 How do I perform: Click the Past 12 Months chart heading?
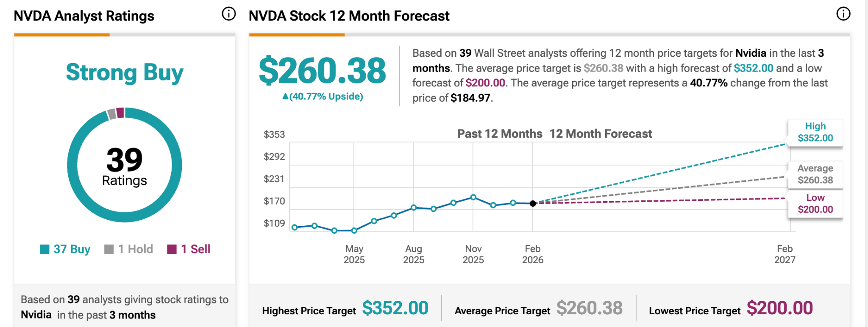[x=500, y=134]
